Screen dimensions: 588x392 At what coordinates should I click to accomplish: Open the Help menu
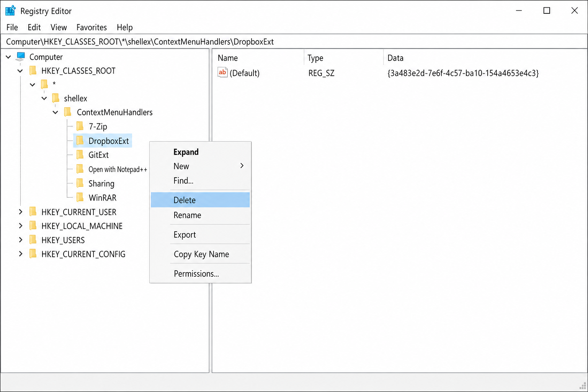[124, 27]
